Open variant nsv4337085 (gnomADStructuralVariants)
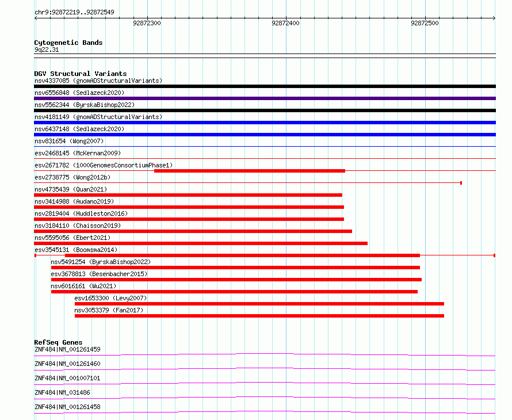The image size is (512, 420). 98,81
